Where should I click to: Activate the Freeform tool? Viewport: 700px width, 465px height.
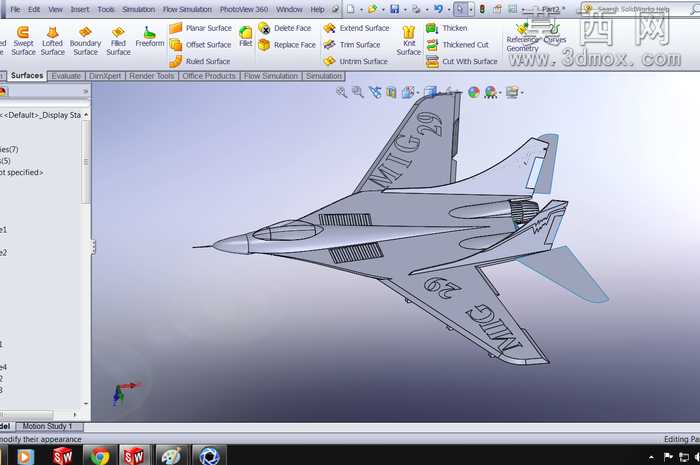point(150,37)
